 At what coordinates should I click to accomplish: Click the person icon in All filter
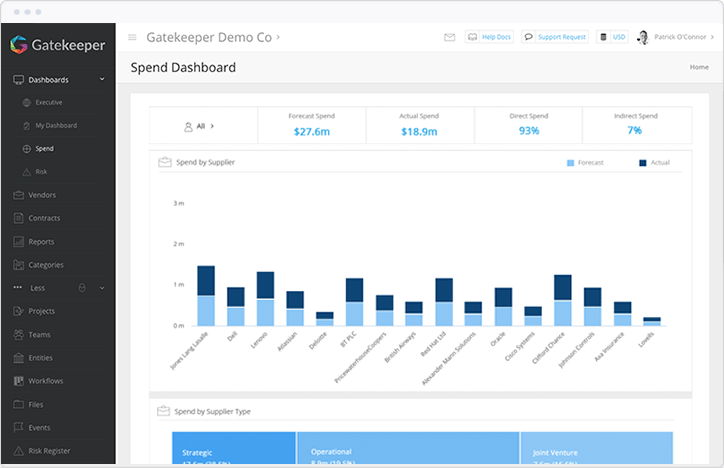[188, 127]
